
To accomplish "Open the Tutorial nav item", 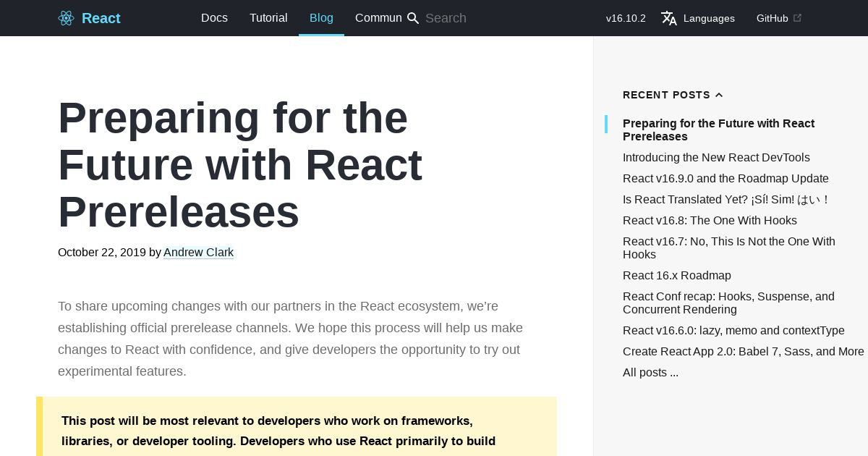I will 268,18.
